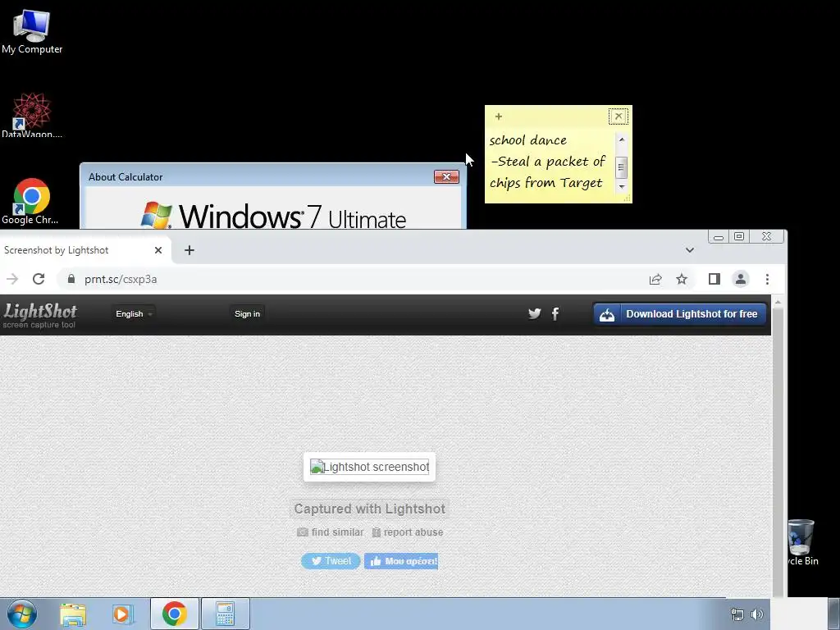Go forward in Chrome
This screenshot has height=630, width=840.
(x=12, y=279)
